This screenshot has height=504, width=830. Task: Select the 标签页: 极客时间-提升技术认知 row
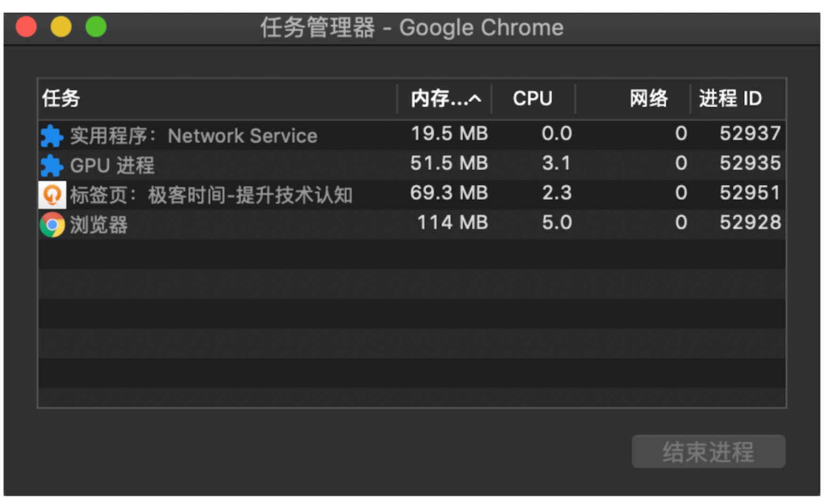[412, 195]
